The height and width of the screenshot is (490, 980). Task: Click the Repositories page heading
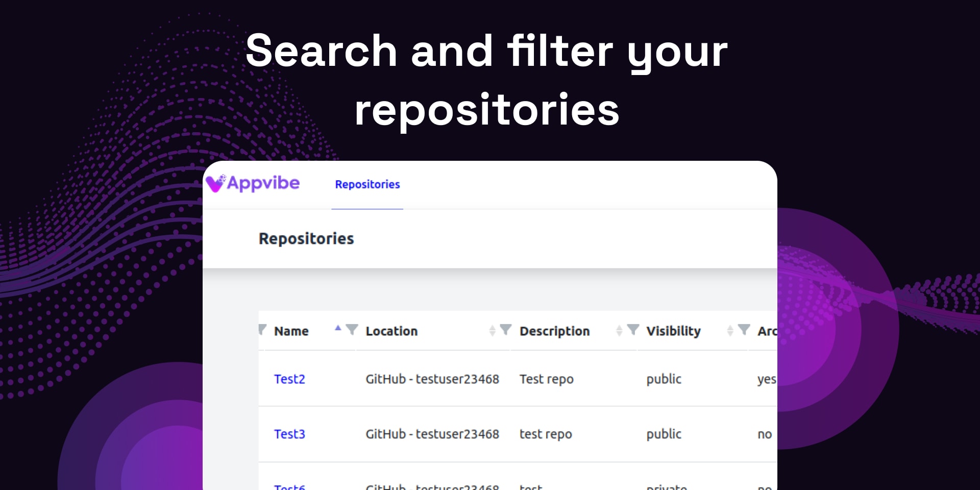click(306, 238)
